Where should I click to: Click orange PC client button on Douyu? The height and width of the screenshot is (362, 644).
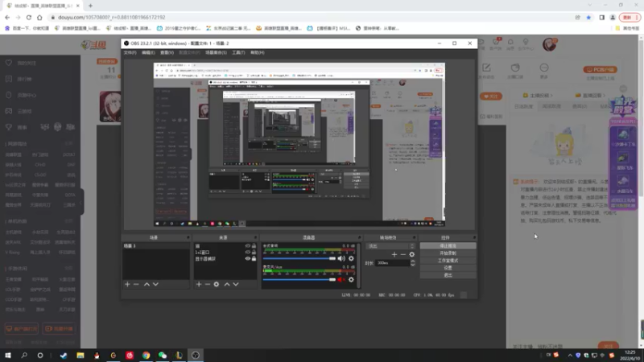[x=601, y=69]
